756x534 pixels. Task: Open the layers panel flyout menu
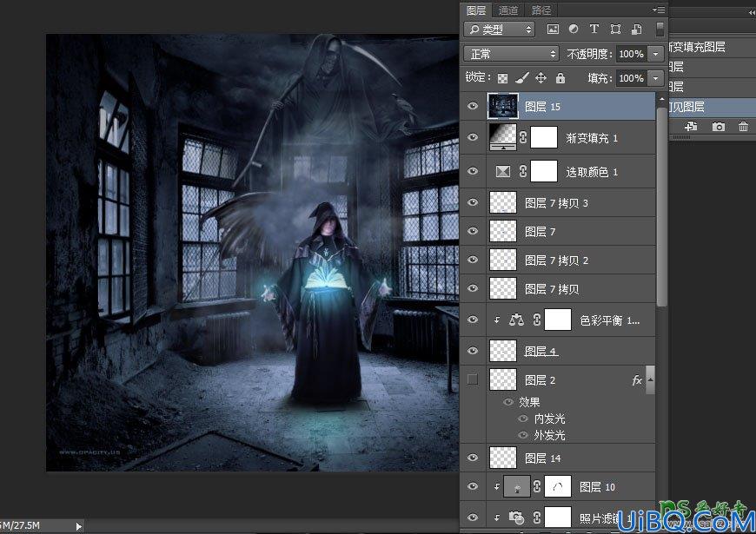[x=659, y=10]
